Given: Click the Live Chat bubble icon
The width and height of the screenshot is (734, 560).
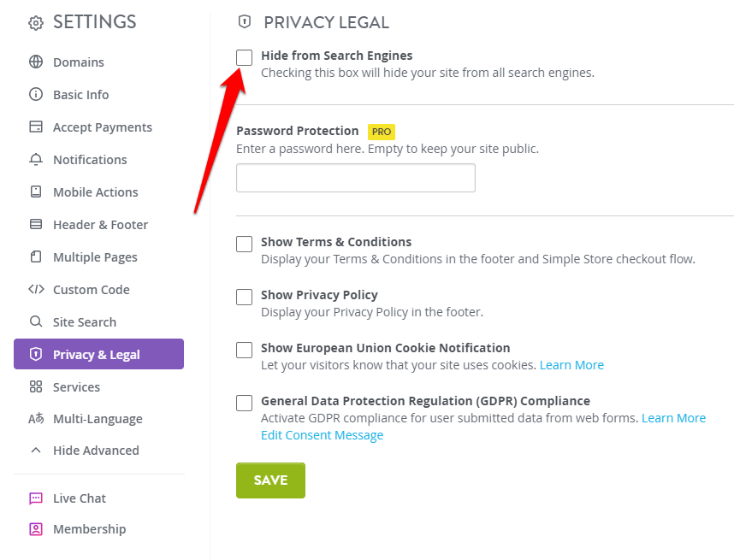Looking at the screenshot, I should click(x=36, y=498).
